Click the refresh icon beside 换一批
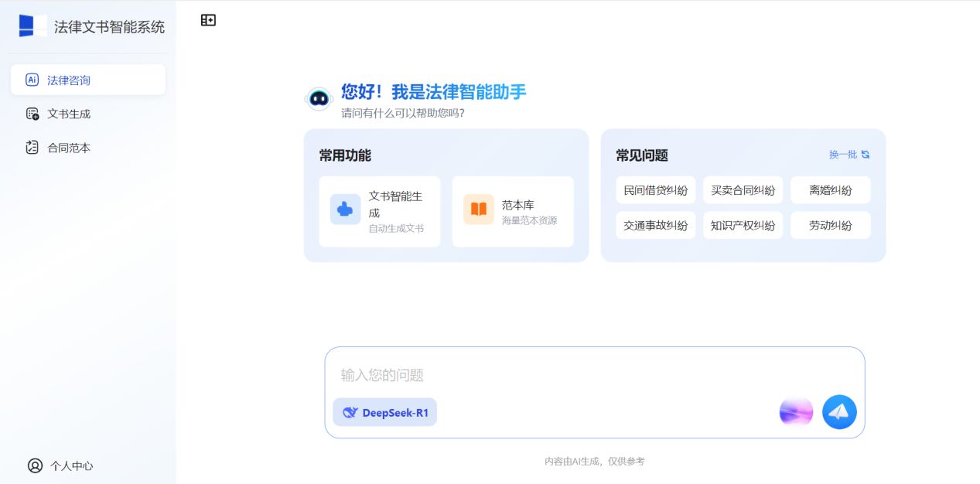The width and height of the screenshot is (980, 484). click(866, 155)
